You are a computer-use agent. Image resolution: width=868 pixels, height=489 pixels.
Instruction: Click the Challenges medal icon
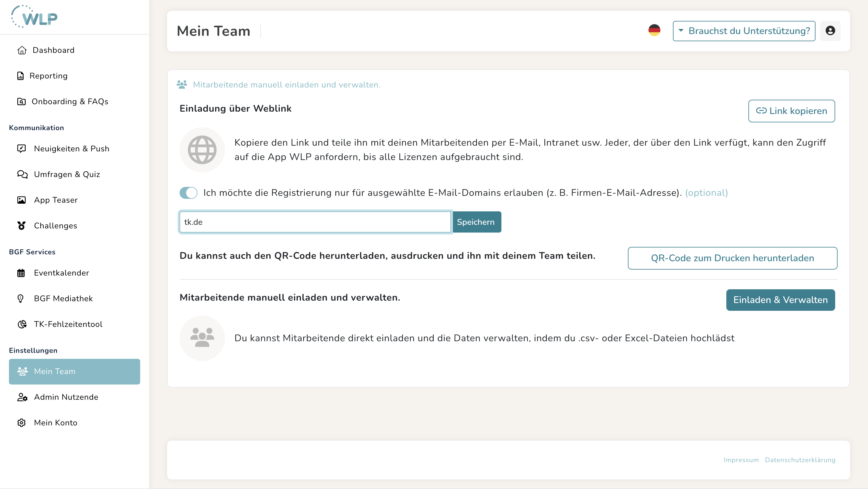point(21,226)
